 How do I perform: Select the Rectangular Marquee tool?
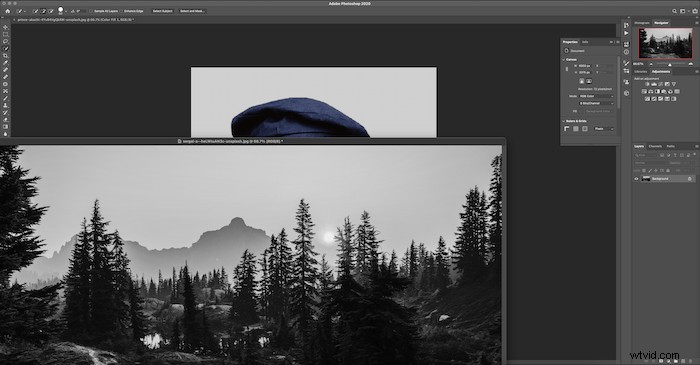[x=5, y=34]
